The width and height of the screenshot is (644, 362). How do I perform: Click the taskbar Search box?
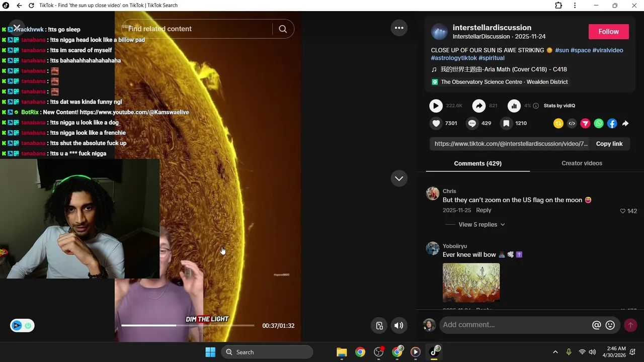tap(267, 352)
